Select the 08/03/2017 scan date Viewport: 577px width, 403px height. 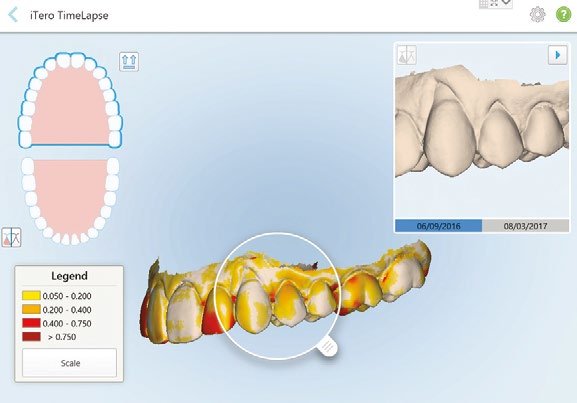pyautogui.click(x=525, y=226)
